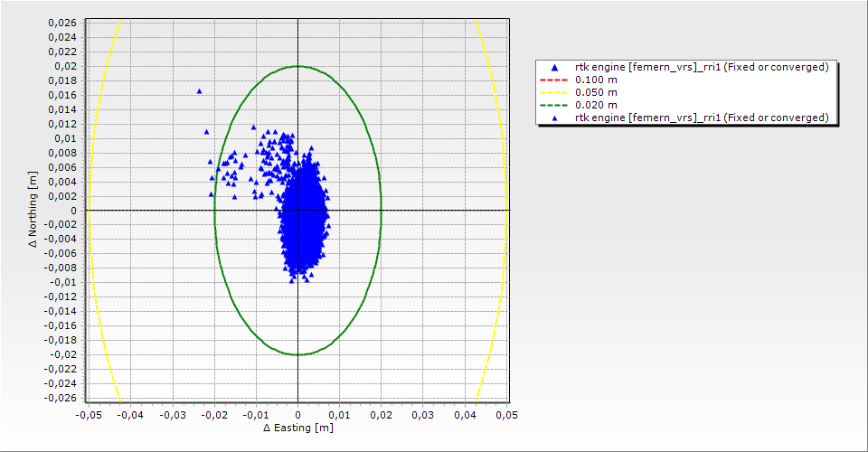The height and width of the screenshot is (452, 868).
Task: Click the top rtk engine legend entry text
Action: 702,68
